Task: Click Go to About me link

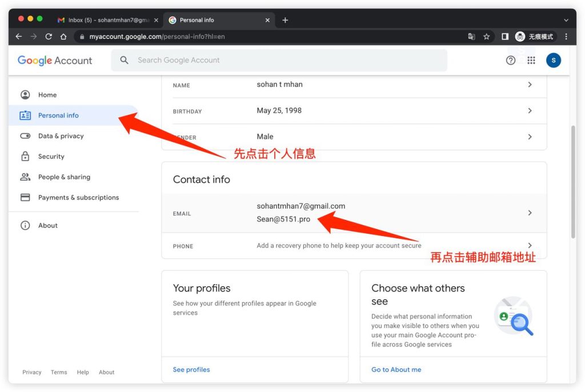Action: [x=396, y=370]
